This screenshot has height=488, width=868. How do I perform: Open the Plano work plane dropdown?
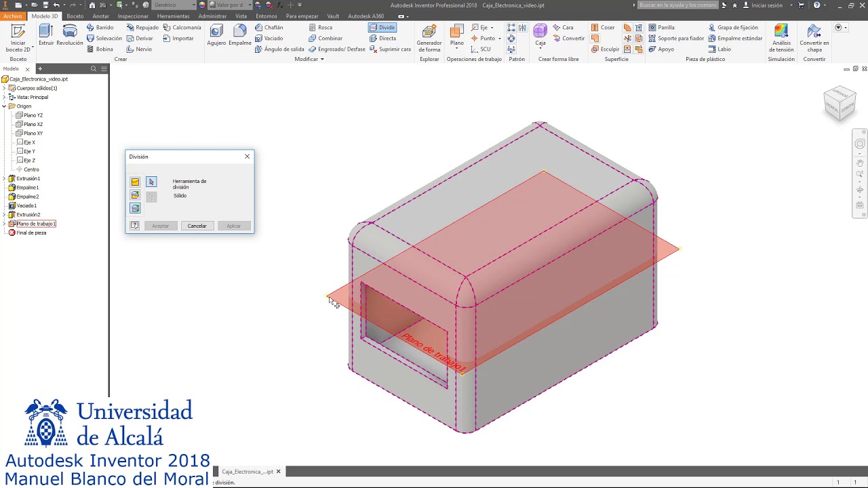[x=457, y=49]
